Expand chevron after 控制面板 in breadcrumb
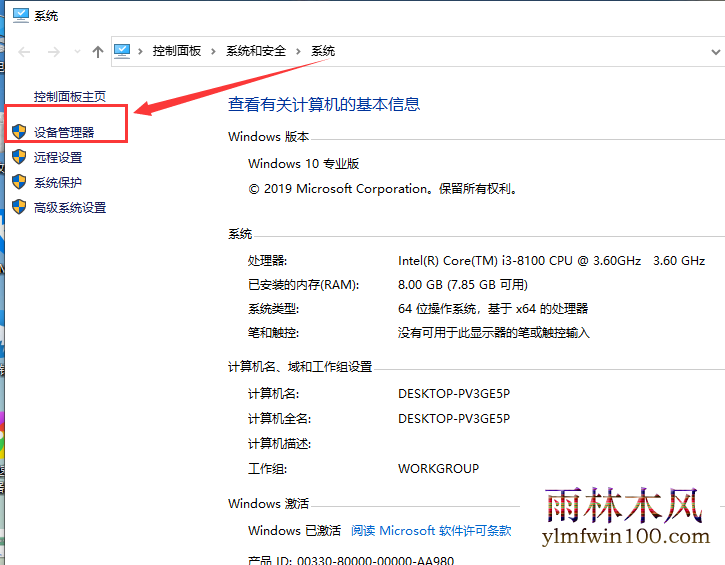The height and width of the screenshot is (565, 725). click(213, 51)
